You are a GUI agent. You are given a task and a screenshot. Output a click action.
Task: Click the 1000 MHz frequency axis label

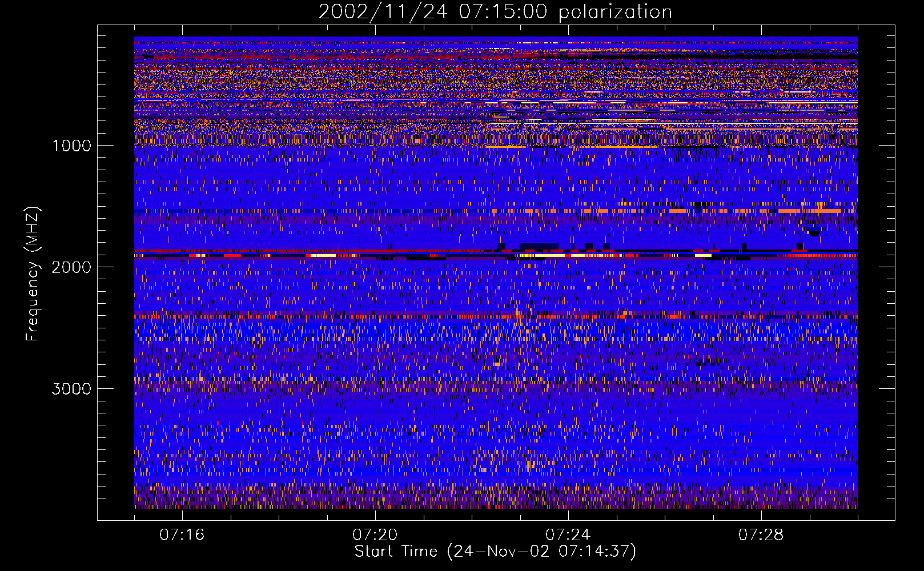click(x=71, y=146)
